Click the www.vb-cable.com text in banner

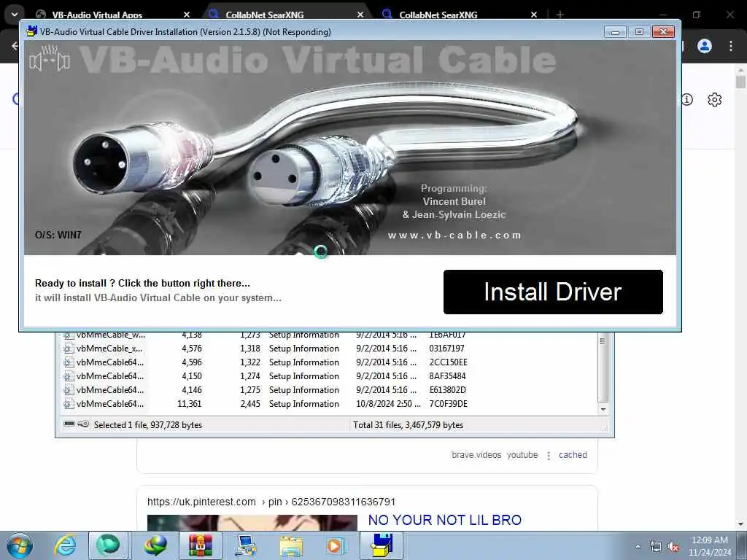454,236
